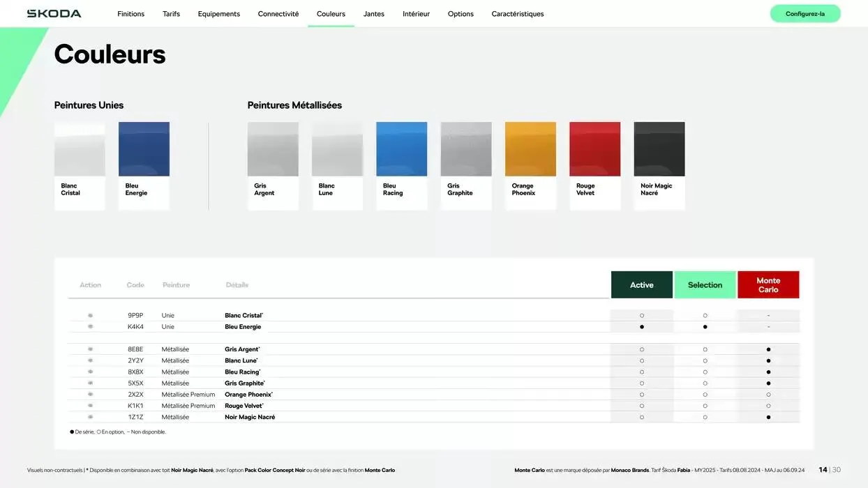Select the Bleu Energie solid paint thumbnail
This screenshot has height=488, width=868.
[x=144, y=149]
